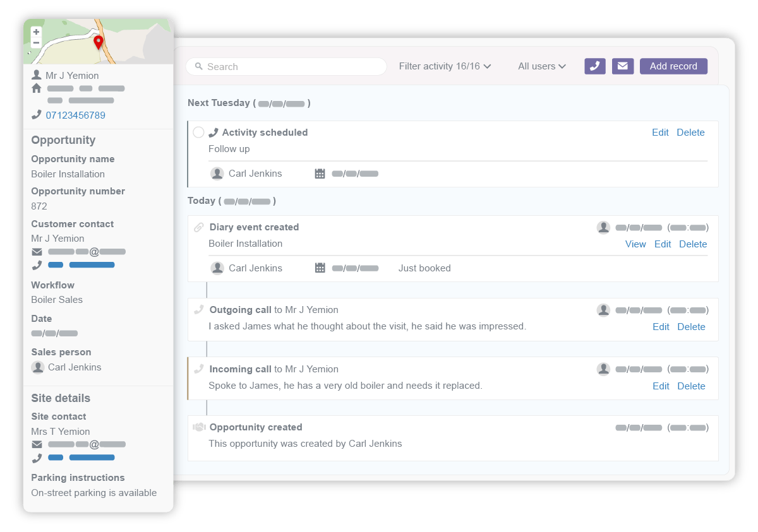
Task: Click inside the Search input field
Action: coord(284,66)
